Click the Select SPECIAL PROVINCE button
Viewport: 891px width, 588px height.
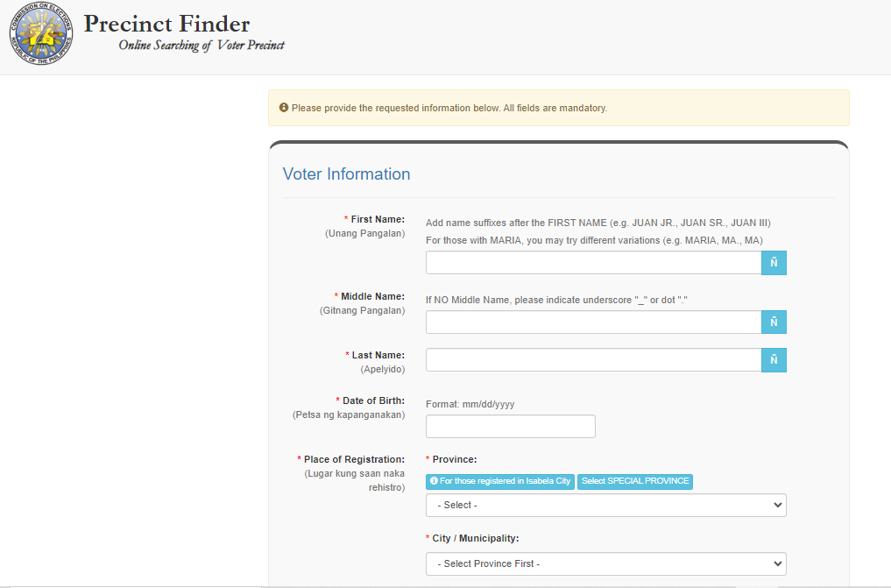tap(634, 481)
